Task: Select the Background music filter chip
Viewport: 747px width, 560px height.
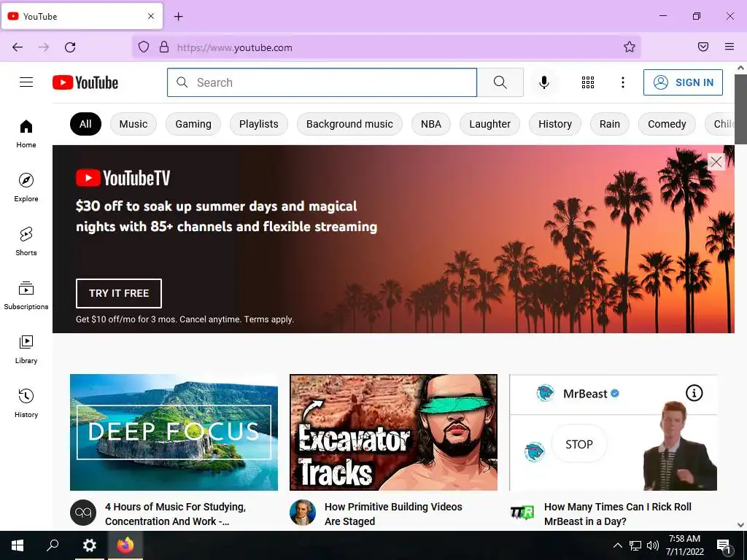Action: point(349,124)
